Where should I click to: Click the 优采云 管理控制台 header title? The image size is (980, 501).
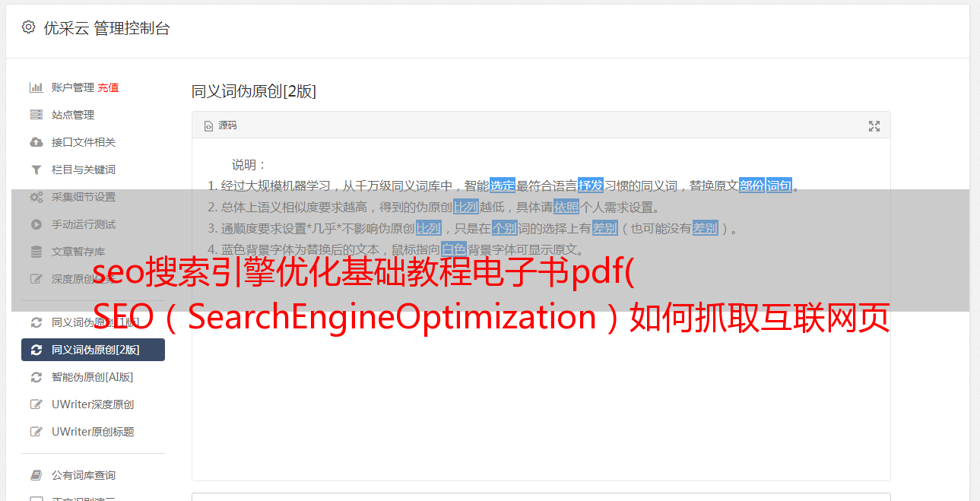[106, 28]
